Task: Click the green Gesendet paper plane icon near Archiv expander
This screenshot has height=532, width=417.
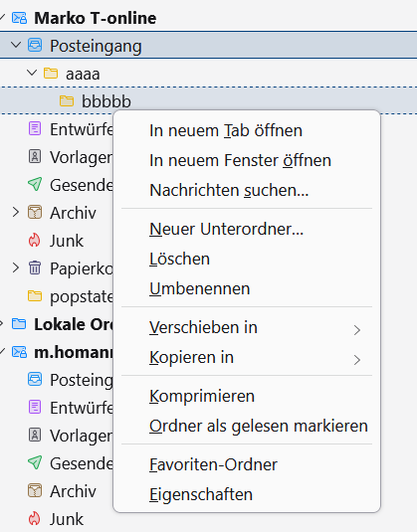Action: 35,185
